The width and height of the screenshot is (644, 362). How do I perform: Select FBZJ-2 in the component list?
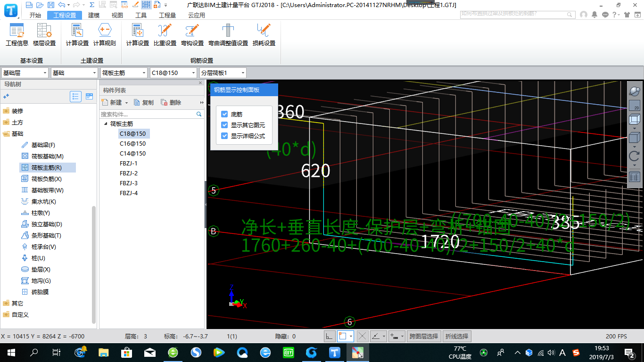129,173
